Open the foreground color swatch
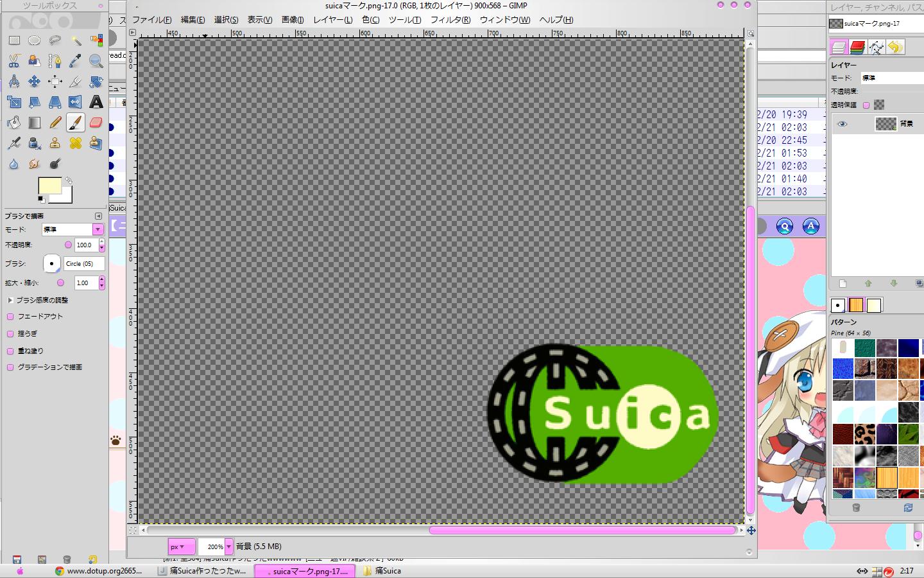924x578 pixels. click(49, 186)
